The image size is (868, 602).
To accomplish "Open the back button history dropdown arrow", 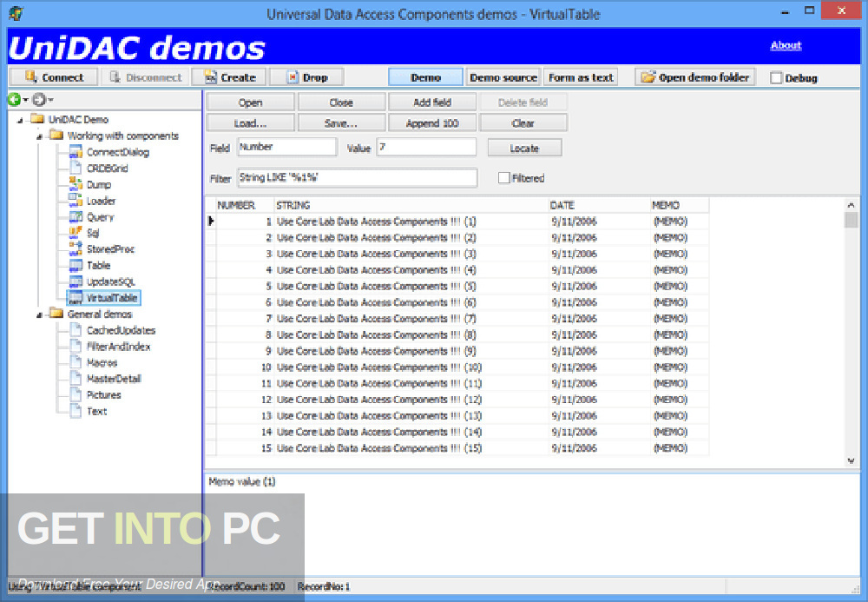I will point(25,100).
